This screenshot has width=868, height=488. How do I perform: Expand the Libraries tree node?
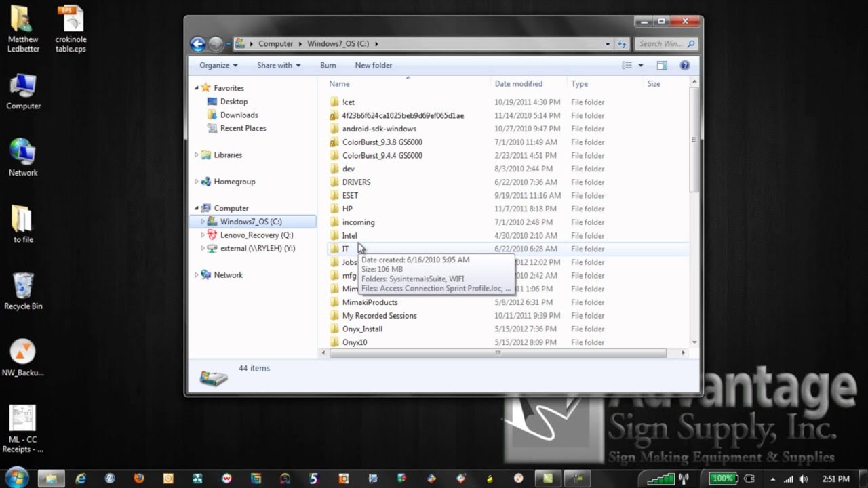coord(197,155)
